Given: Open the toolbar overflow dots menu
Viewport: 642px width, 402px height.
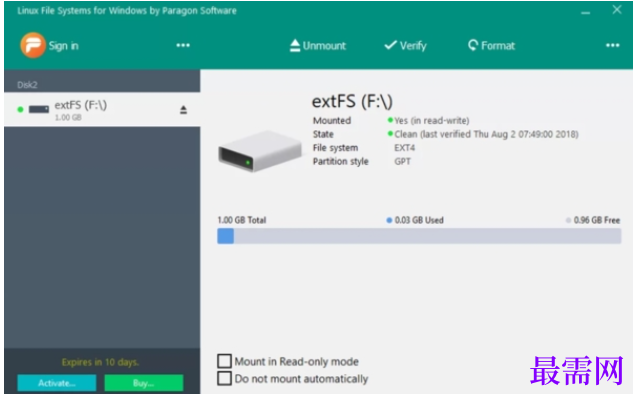Looking at the screenshot, I should pyautogui.click(x=613, y=45).
